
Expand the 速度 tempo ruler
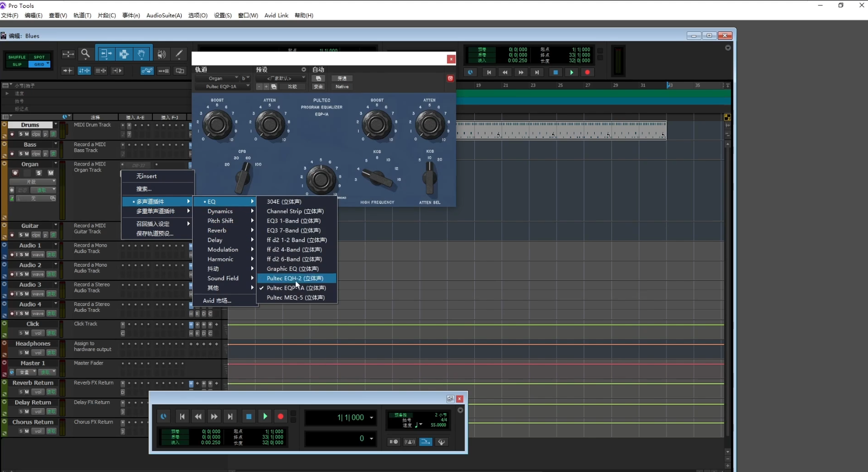pyautogui.click(x=7, y=93)
